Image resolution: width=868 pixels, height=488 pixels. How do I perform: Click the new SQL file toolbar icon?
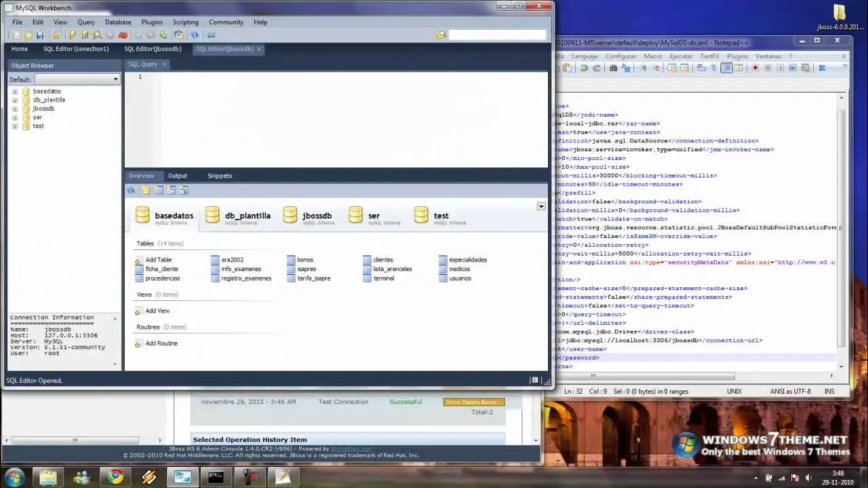click(x=17, y=35)
